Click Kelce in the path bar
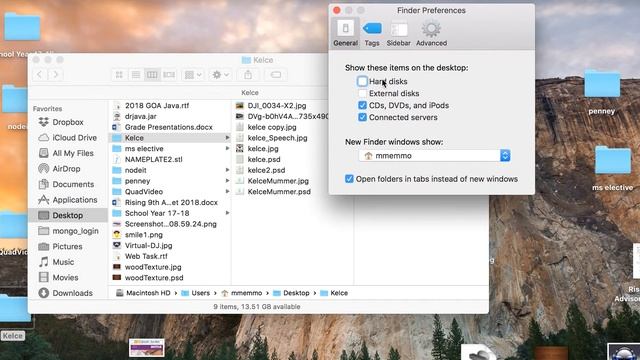The width and height of the screenshot is (640, 360). pyautogui.click(x=334, y=293)
